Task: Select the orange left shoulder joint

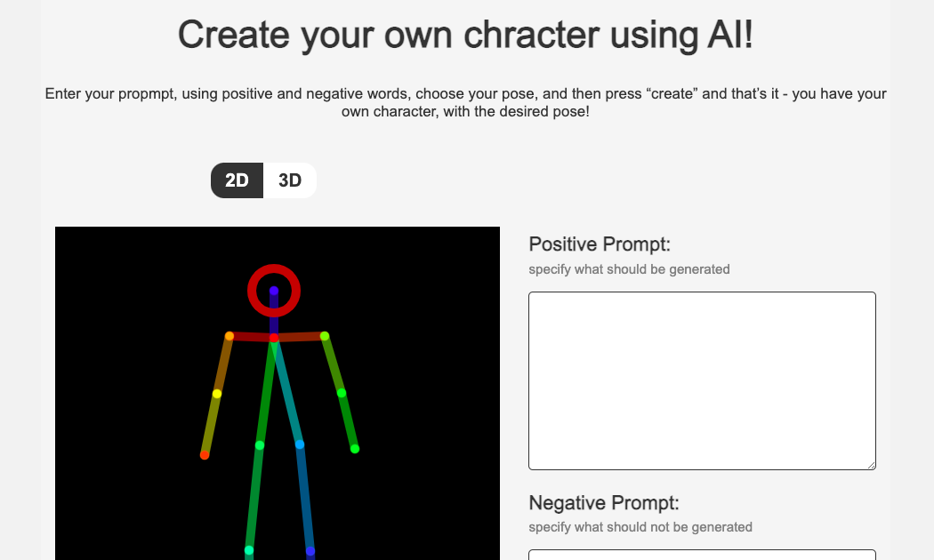Action: tap(229, 336)
